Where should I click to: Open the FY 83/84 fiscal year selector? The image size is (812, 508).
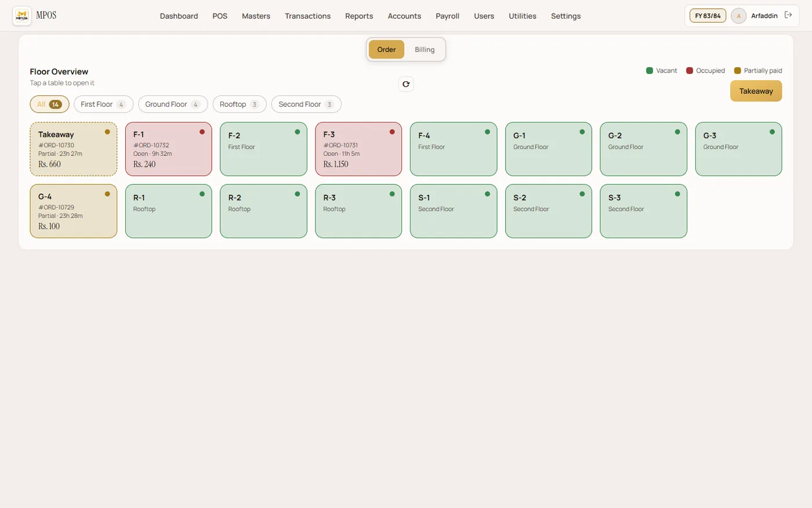[708, 16]
